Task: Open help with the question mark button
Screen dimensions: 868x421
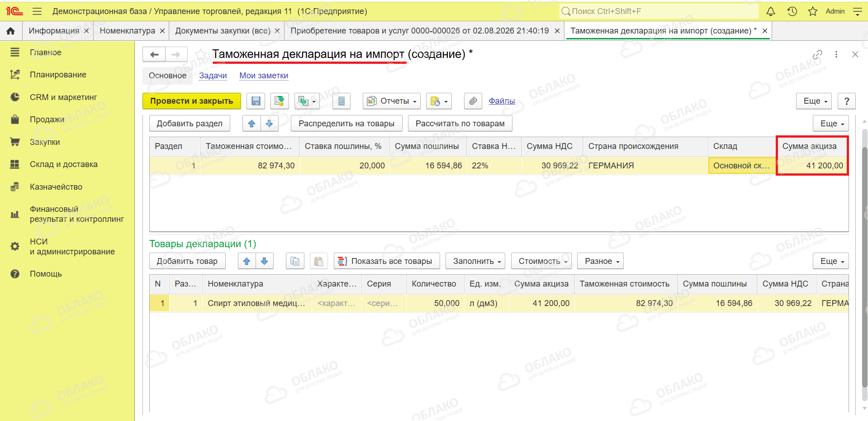Action: tap(847, 101)
